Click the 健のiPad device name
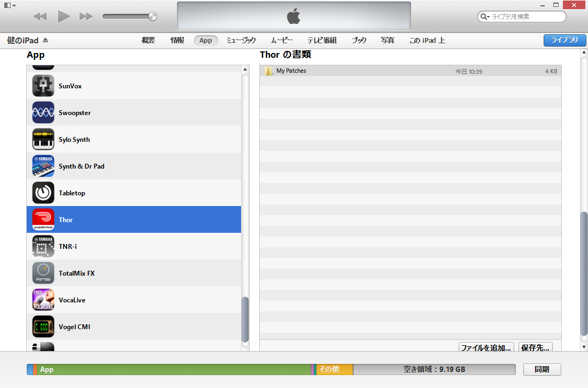 [23, 40]
